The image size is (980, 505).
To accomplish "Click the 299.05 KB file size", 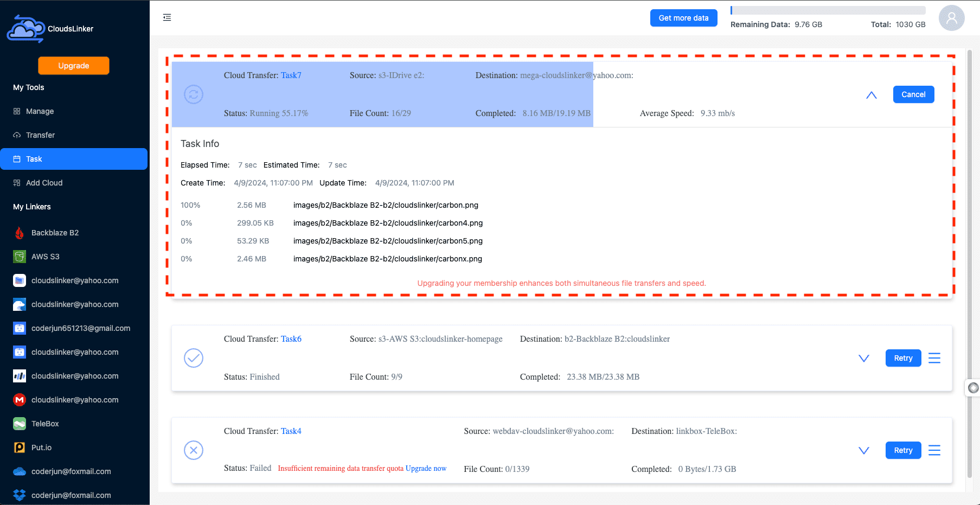I will coord(255,223).
